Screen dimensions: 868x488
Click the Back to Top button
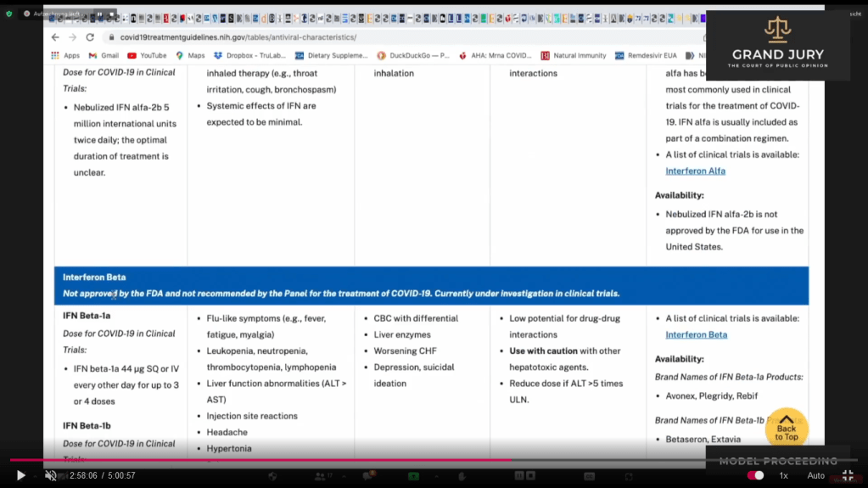pos(786,429)
